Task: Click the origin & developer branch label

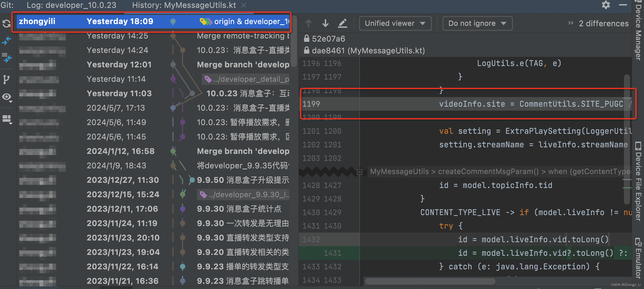Action: tap(245, 22)
